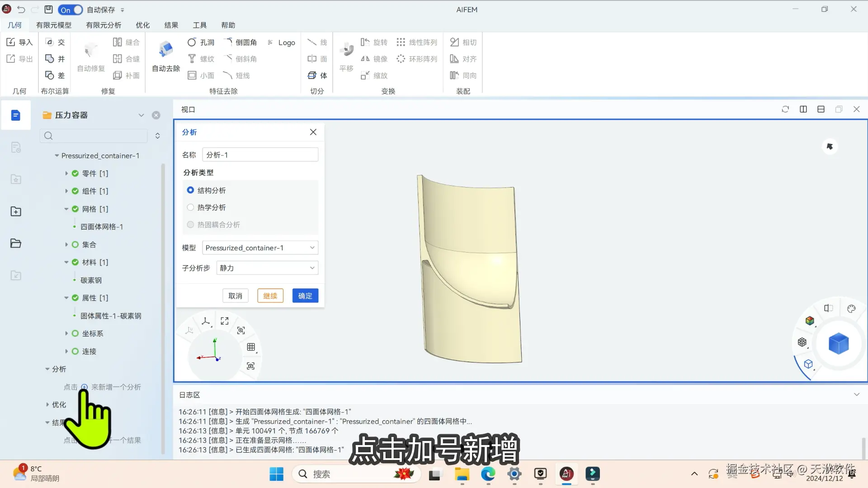Click fit-to-screen icon near axis widget

(x=225, y=321)
